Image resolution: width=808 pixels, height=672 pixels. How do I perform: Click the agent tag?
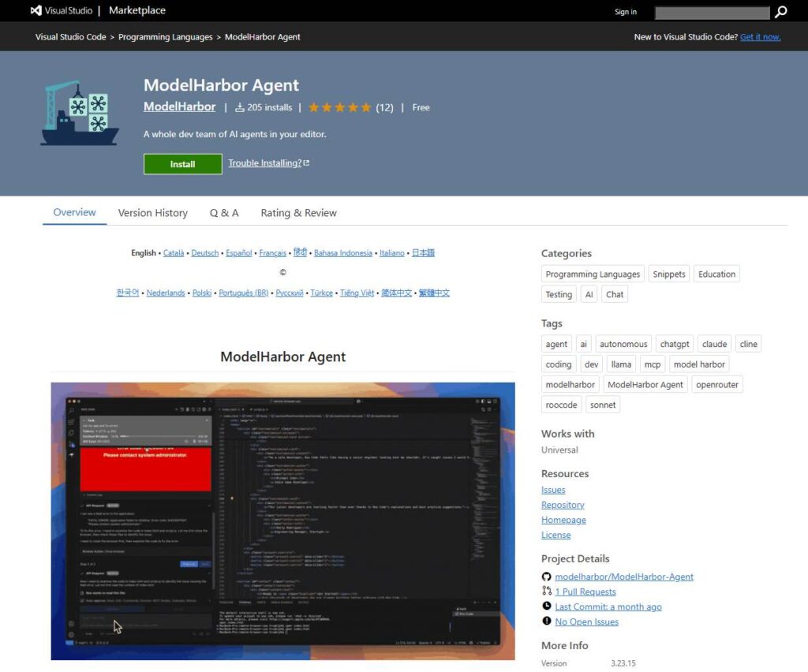(x=556, y=344)
